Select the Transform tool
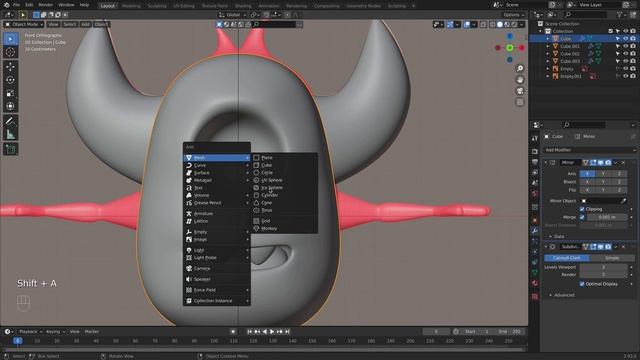The height and width of the screenshot is (360, 640). coord(10,107)
